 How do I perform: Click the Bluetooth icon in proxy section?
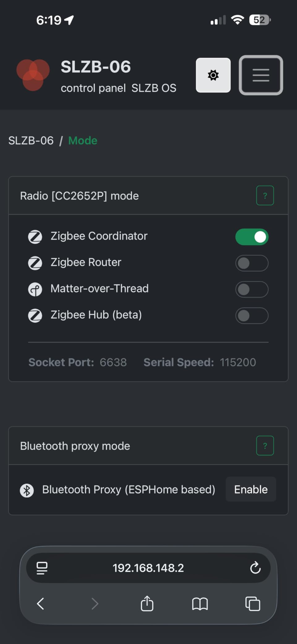[x=27, y=490]
